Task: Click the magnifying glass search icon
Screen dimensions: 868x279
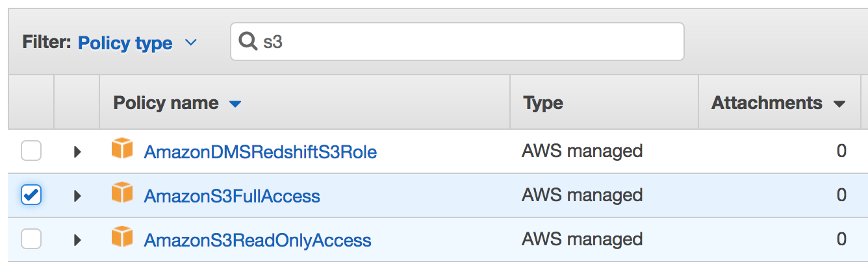Action: pos(248,42)
